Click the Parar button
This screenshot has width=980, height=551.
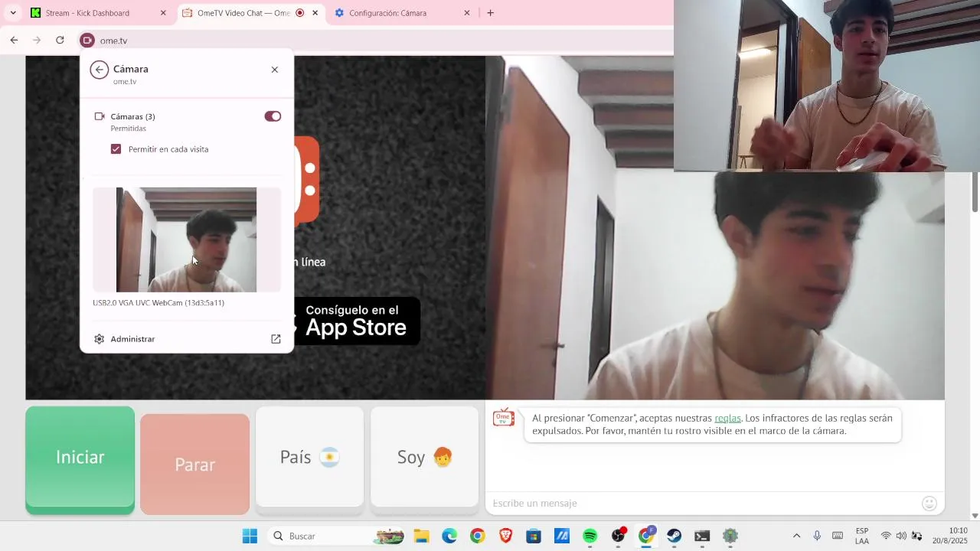point(194,465)
